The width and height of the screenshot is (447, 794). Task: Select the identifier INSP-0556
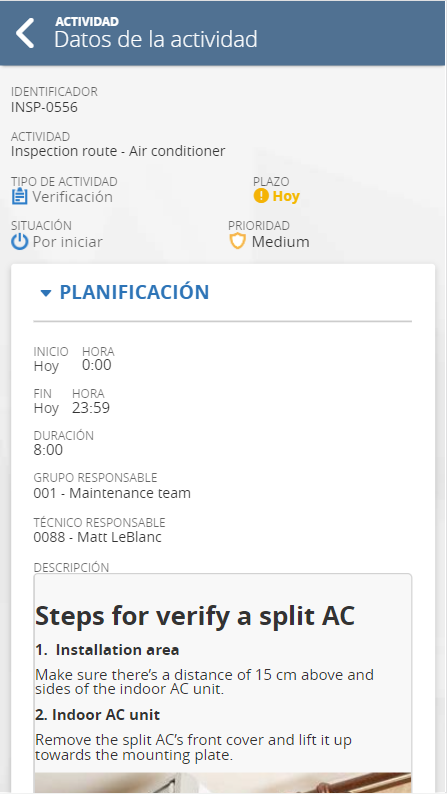(x=45, y=107)
